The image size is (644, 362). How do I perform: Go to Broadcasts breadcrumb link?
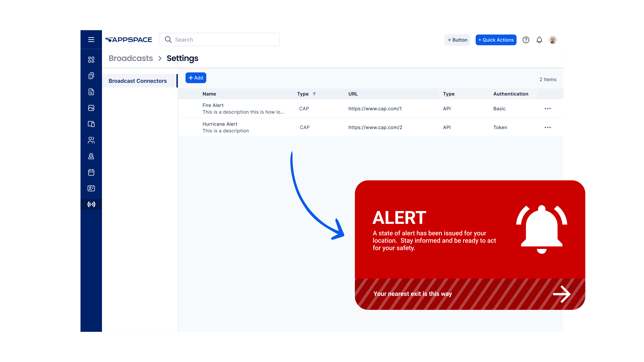(131, 58)
